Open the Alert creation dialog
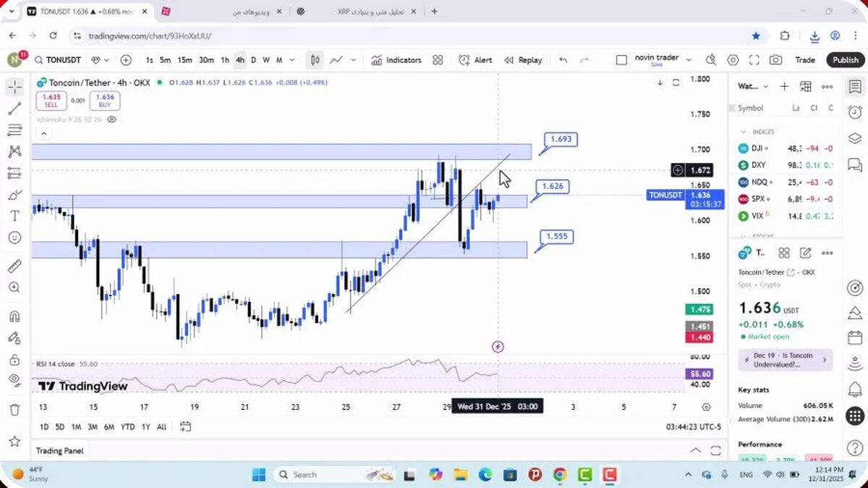 [476, 60]
